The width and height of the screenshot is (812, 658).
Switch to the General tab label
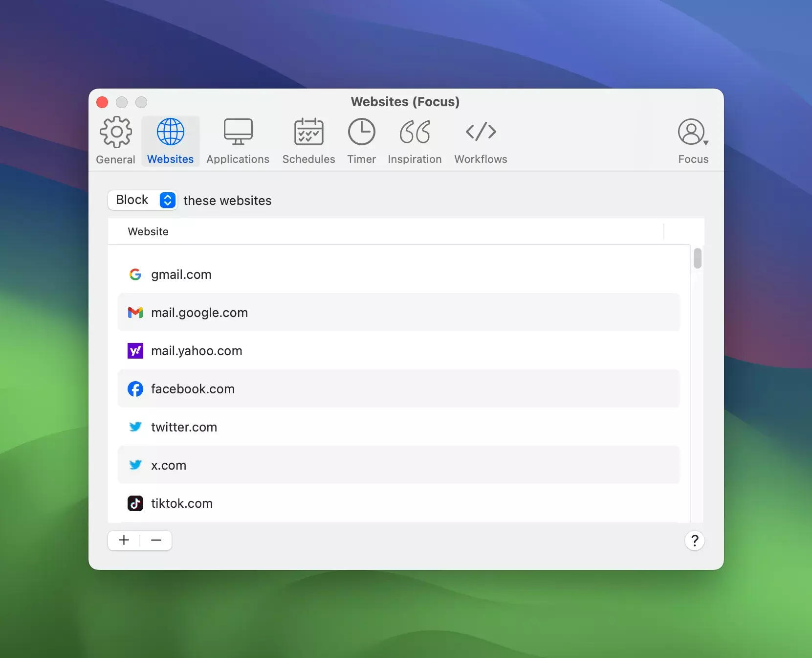(116, 159)
